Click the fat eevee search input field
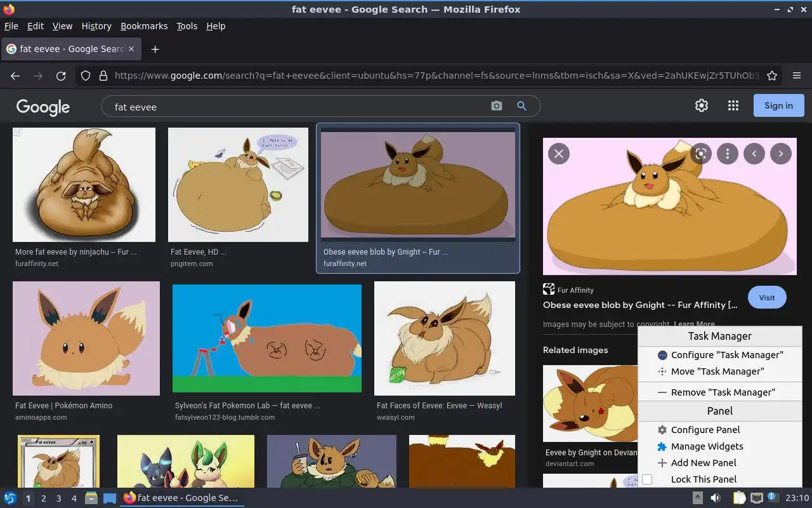The width and height of the screenshot is (812, 508). pyautogui.click(x=298, y=107)
